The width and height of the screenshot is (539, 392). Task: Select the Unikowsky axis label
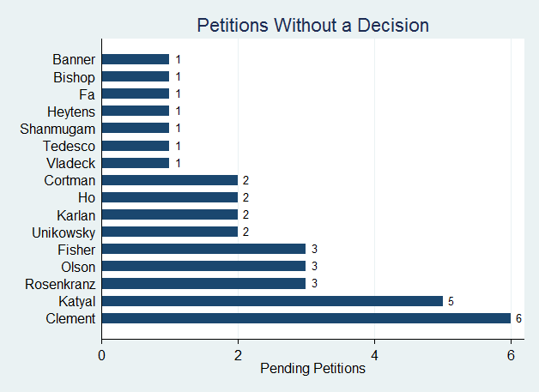(x=63, y=232)
